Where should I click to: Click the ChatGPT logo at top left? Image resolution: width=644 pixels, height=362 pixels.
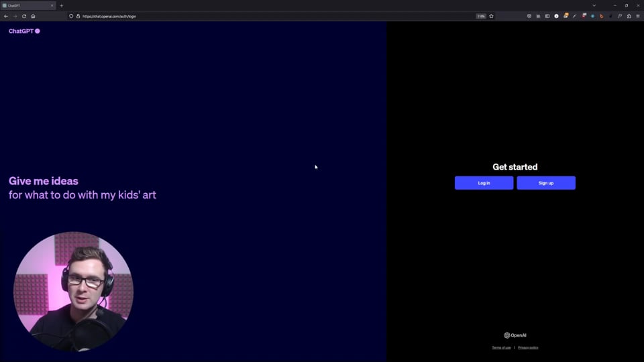coord(24,32)
